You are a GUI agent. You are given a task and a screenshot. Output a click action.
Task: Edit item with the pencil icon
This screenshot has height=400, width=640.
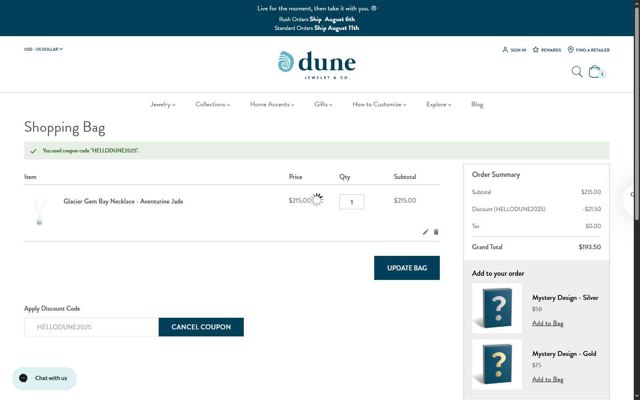(425, 232)
